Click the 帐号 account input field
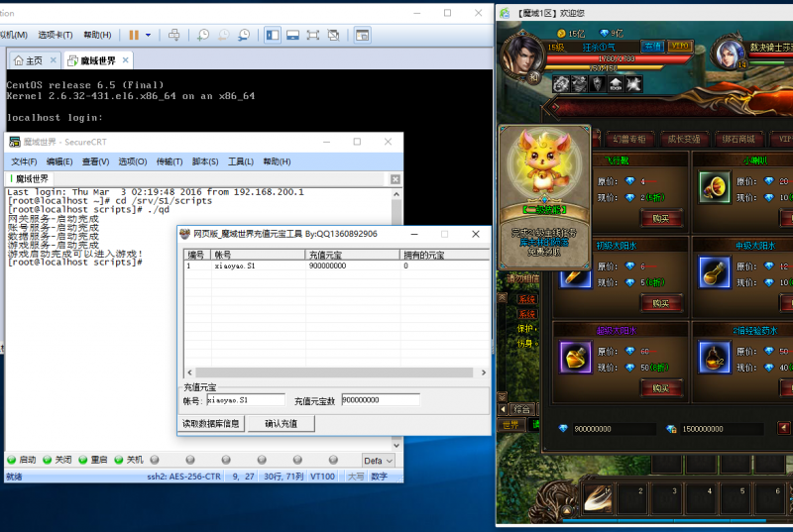This screenshot has width=793, height=532. [x=245, y=400]
